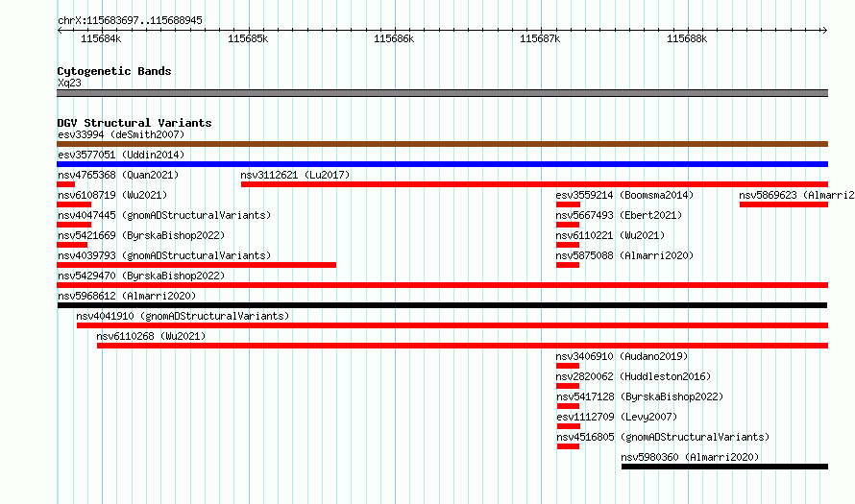Click the nsv5980360 (Almarri2020) label

[x=691, y=457]
